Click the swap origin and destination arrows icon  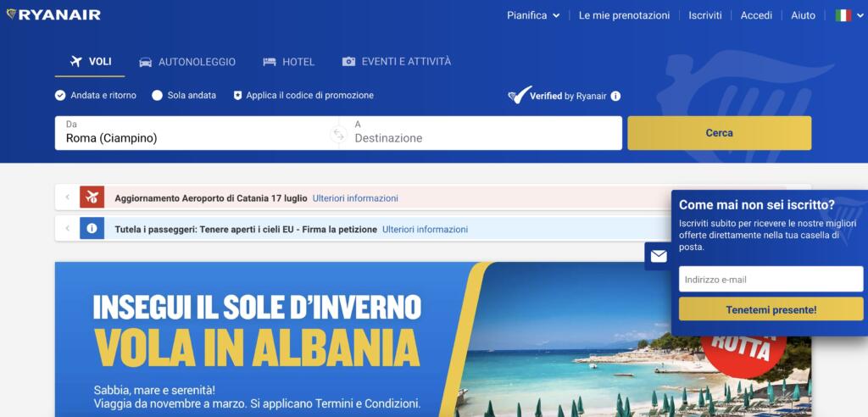[338, 134]
